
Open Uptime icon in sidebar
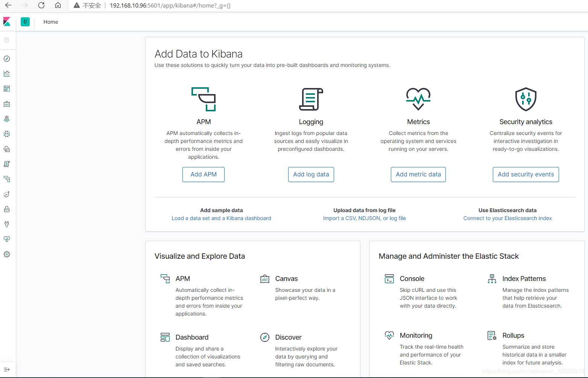[x=7, y=194]
